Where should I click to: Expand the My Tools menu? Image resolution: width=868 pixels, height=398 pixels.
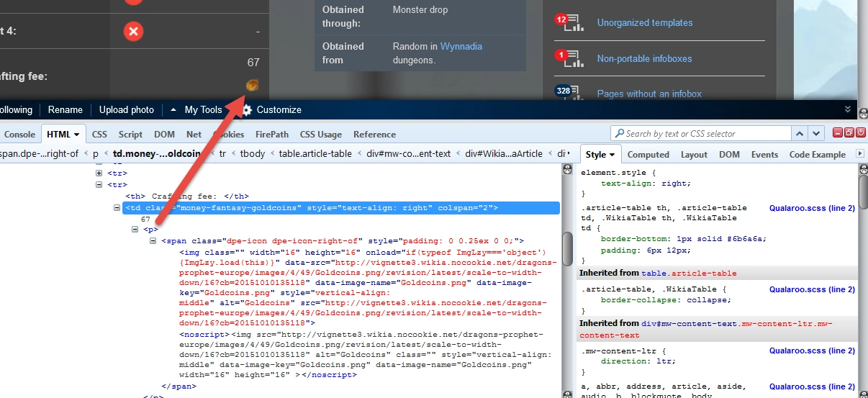[173, 110]
